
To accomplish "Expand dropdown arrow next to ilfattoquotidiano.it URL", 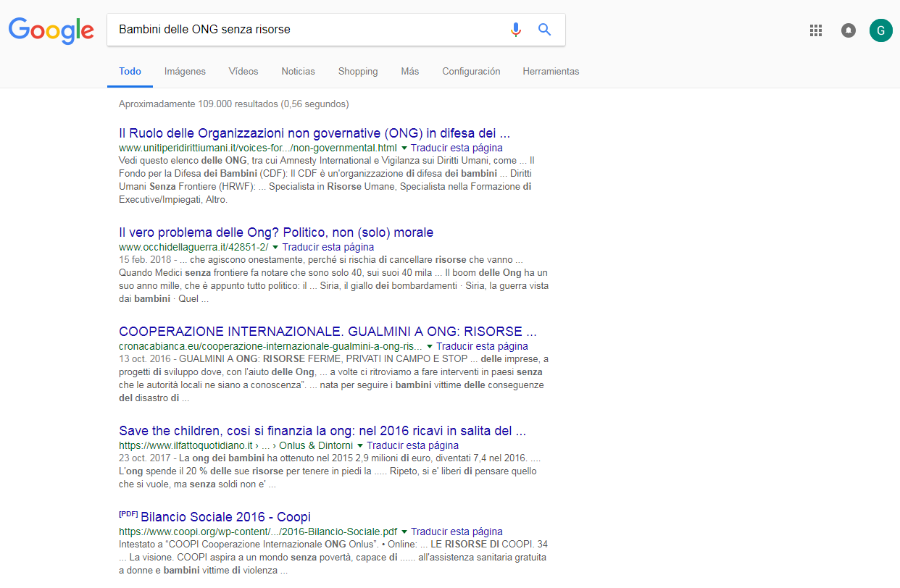I will pyautogui.click(x=360, y=445).
